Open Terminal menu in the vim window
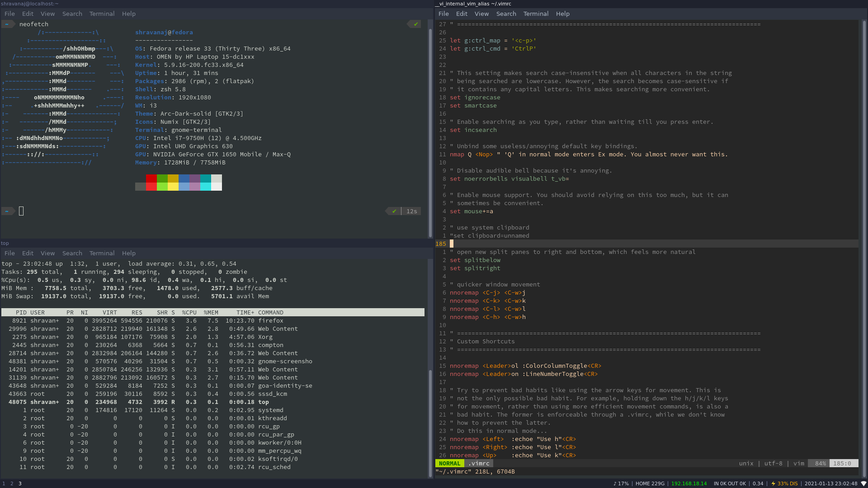The width and height of the screenshot is (868, 488). [x=536, y=14]
